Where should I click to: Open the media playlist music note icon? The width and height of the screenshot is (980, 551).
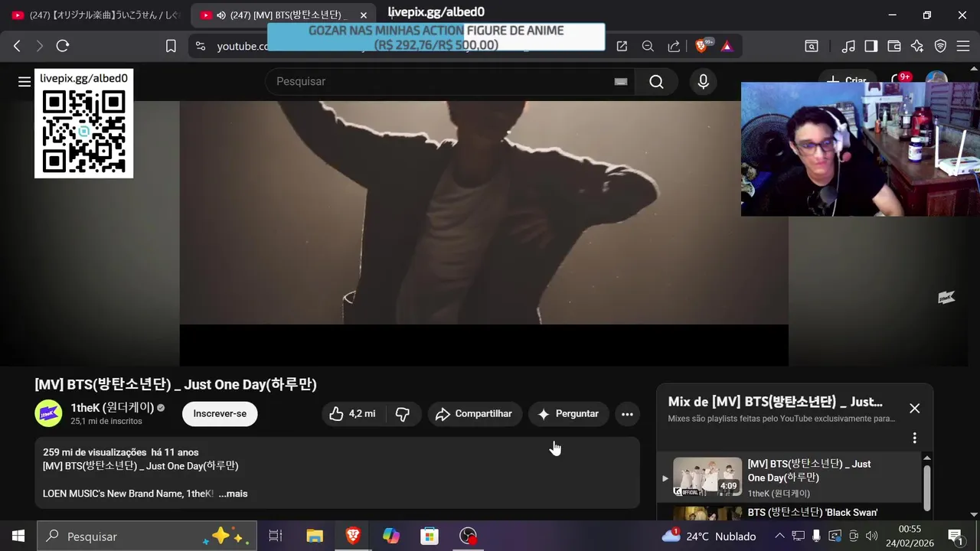pos(848,46)
